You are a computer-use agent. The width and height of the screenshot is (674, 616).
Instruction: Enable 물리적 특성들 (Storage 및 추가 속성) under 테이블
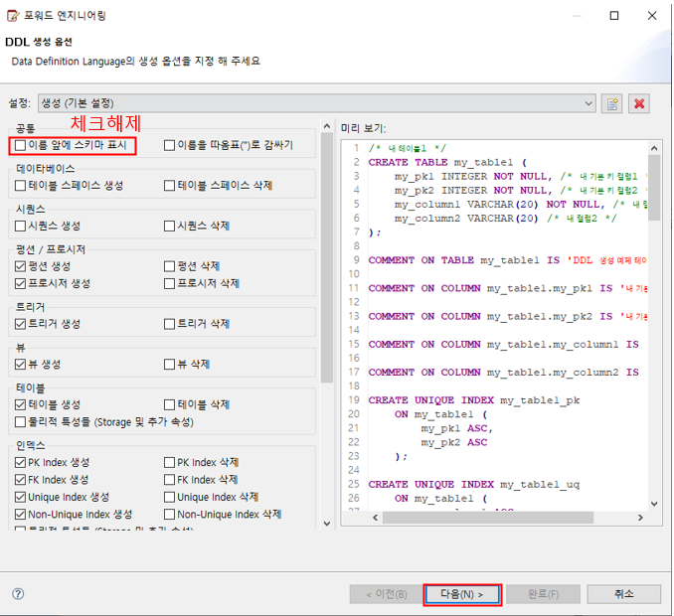(x=20, y=422)
